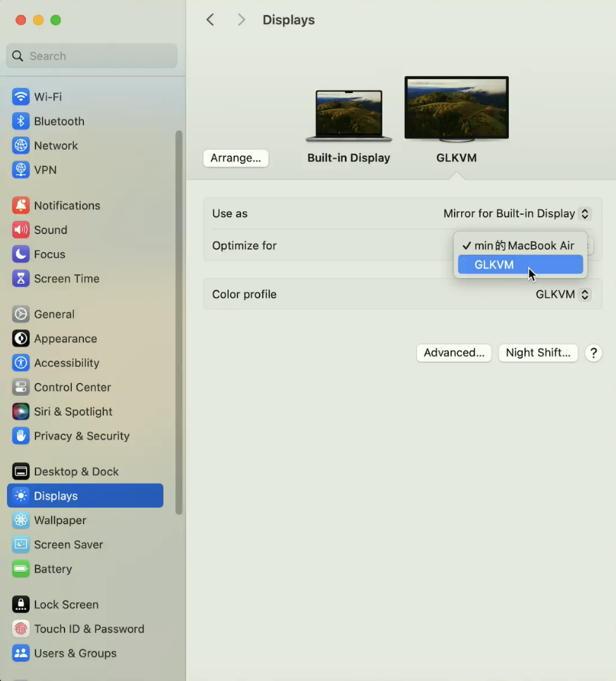This screenshot has height=681, width=616.
Task: Open Lock Screen padlock icon
Action: point(20,604)
